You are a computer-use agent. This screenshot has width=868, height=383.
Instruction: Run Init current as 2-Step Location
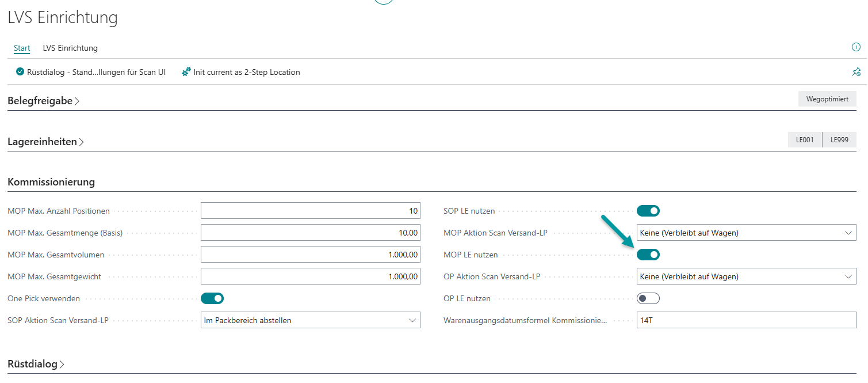(241, 73)
